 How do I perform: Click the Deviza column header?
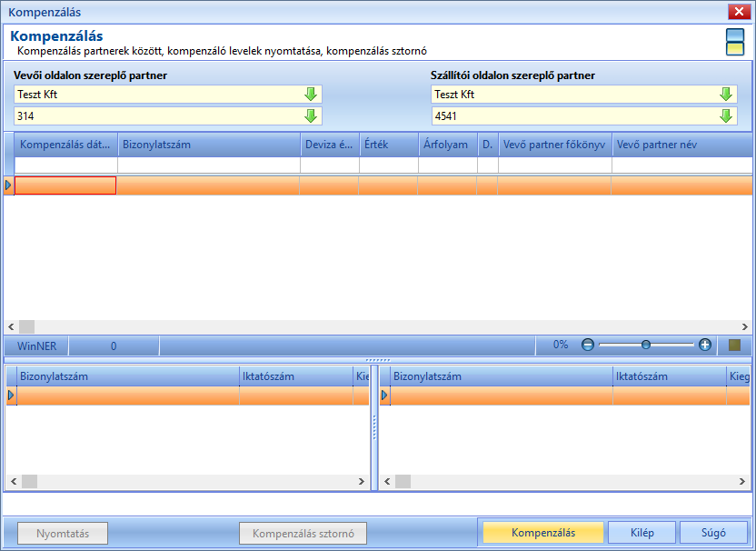(330, 145)
